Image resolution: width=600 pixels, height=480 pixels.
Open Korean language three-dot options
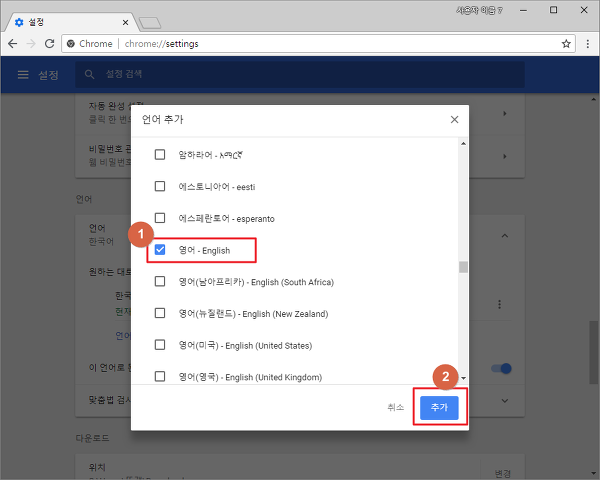(499, 304)
